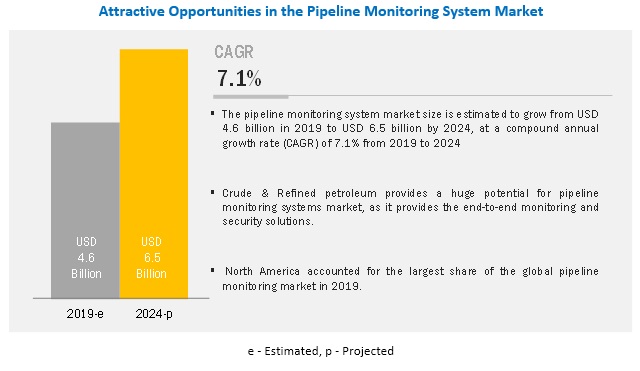
Task: Select the yellow 2024 bar
Action: pos(154,173)
